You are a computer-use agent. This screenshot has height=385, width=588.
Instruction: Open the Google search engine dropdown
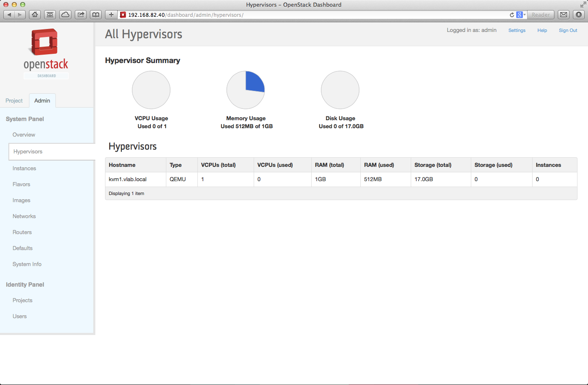click(521, 15)
